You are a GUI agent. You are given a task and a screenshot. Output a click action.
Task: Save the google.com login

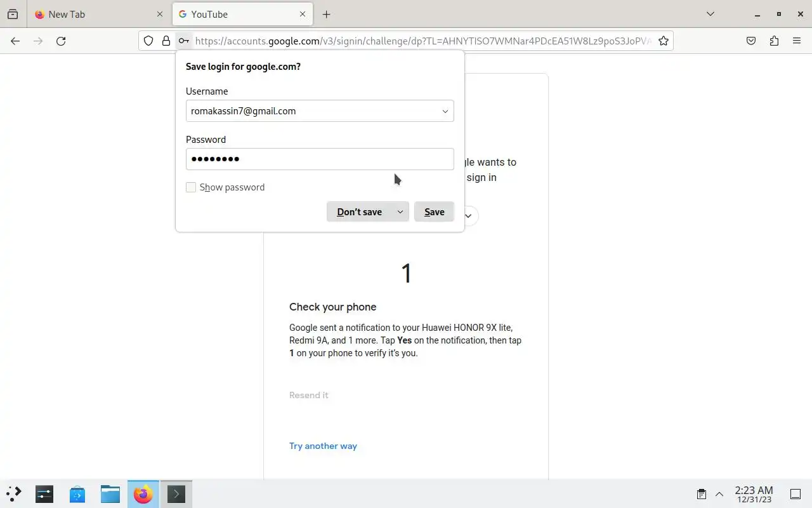[x=435, y=212]
